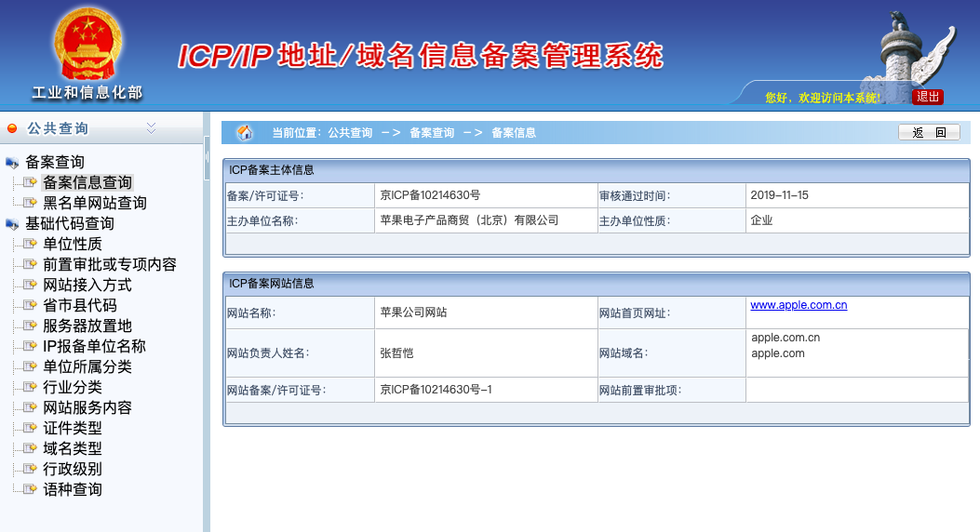980x532 pixels.
Task: Click the red 退出 logout button
Action: [x=928, y=97]
